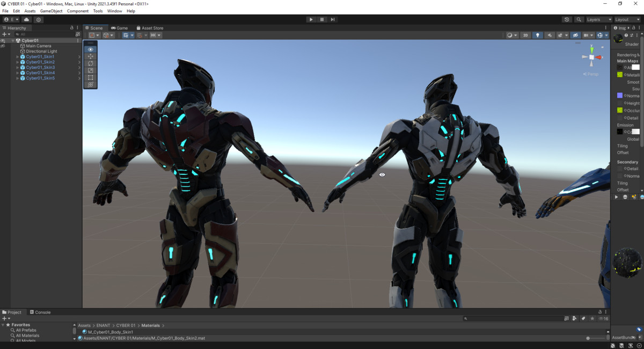Select the Scale tool in the Scene overlay

pyautogui.click(x=90, y=70)
